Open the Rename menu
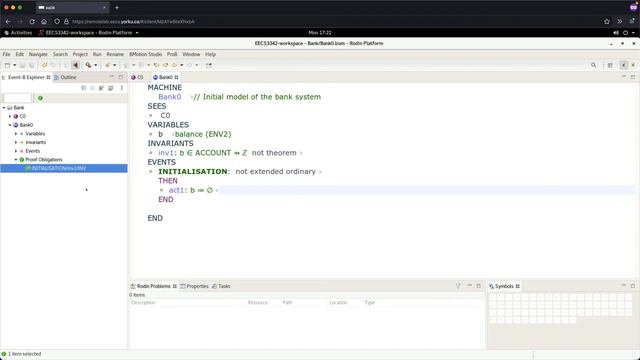Image resolution: width=640 pixels, height=360 pixels. coord(115,54)
